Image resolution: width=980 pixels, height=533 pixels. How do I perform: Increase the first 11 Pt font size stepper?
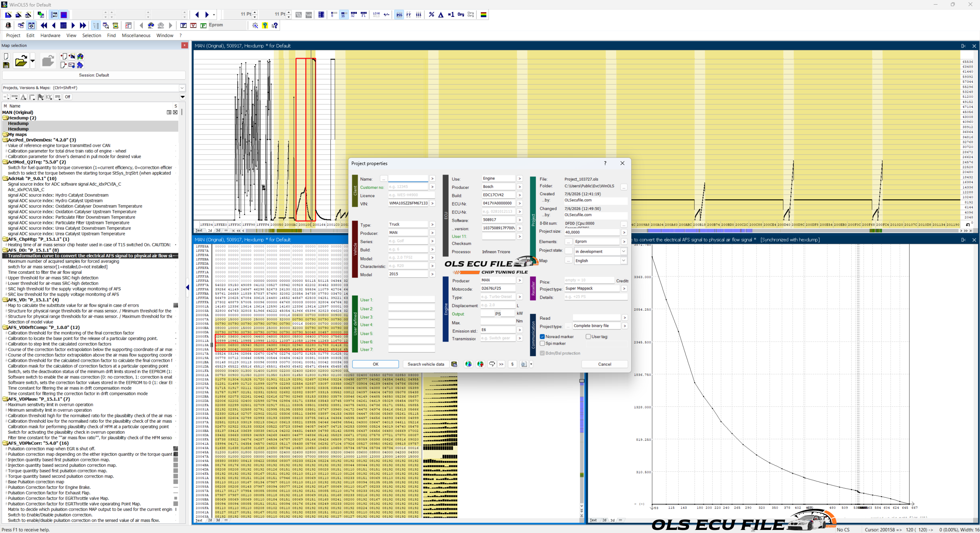click(255, 12)
